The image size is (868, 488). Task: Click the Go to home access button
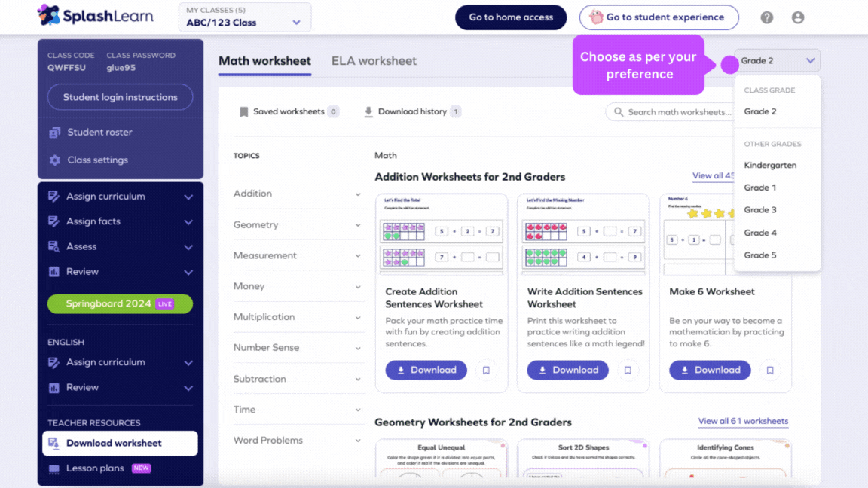tap(510, 17)
